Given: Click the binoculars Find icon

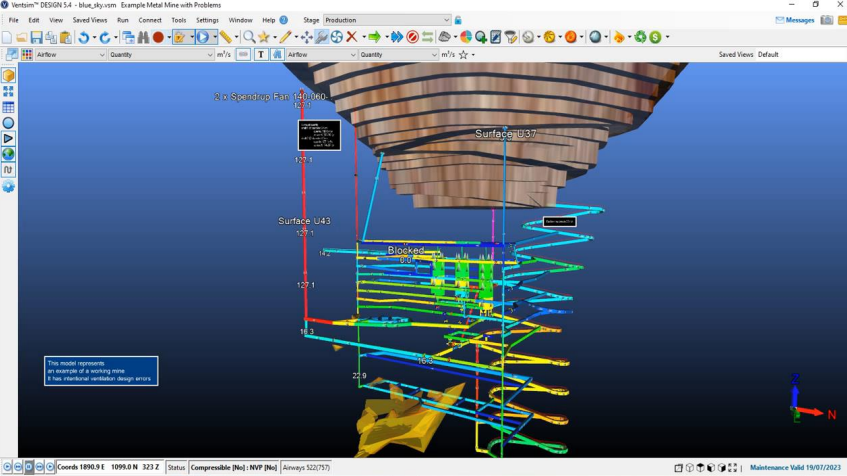Looking at the screenshot, I should click(143, 37).
